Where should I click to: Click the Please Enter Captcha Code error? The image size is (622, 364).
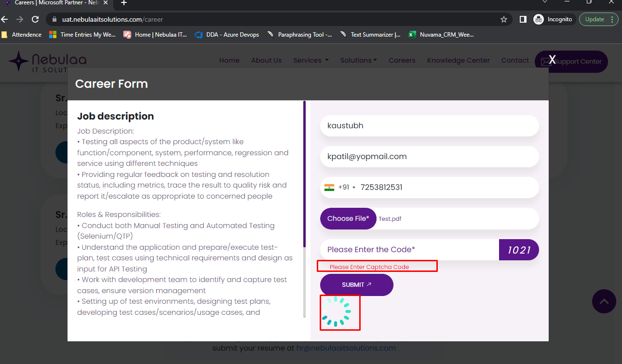point(369,267)
